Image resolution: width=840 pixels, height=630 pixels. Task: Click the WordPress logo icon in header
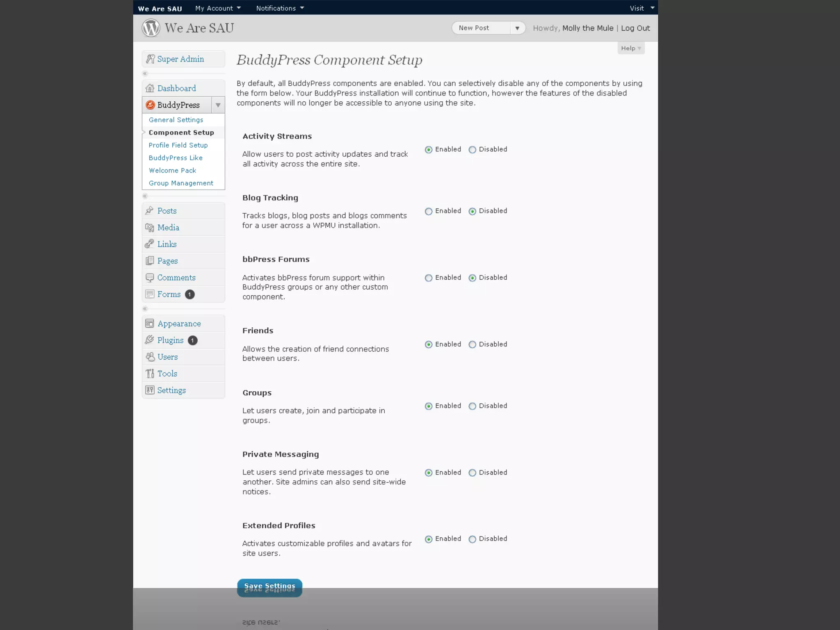click(x=151, y=28)
